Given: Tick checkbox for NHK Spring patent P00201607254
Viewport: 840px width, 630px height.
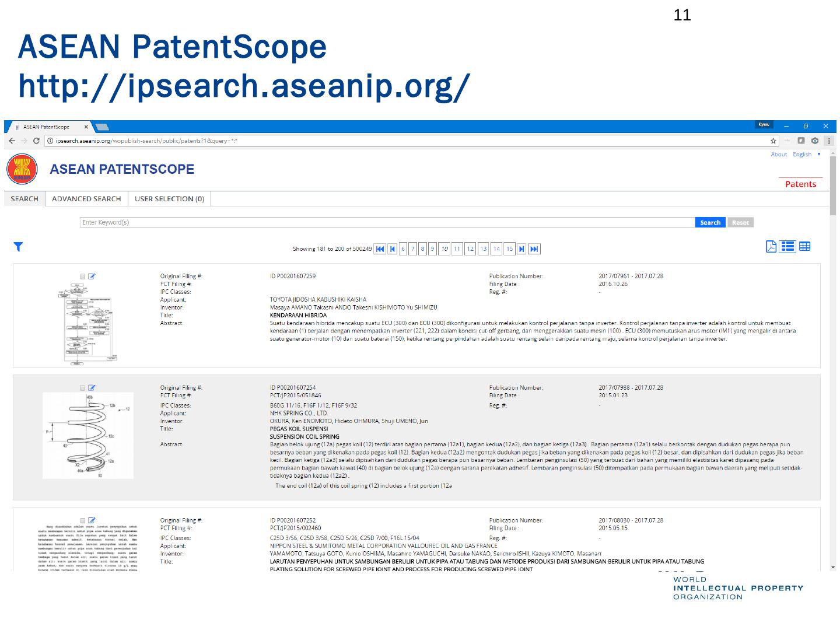Looking at the screenshot, I should 83,388.
